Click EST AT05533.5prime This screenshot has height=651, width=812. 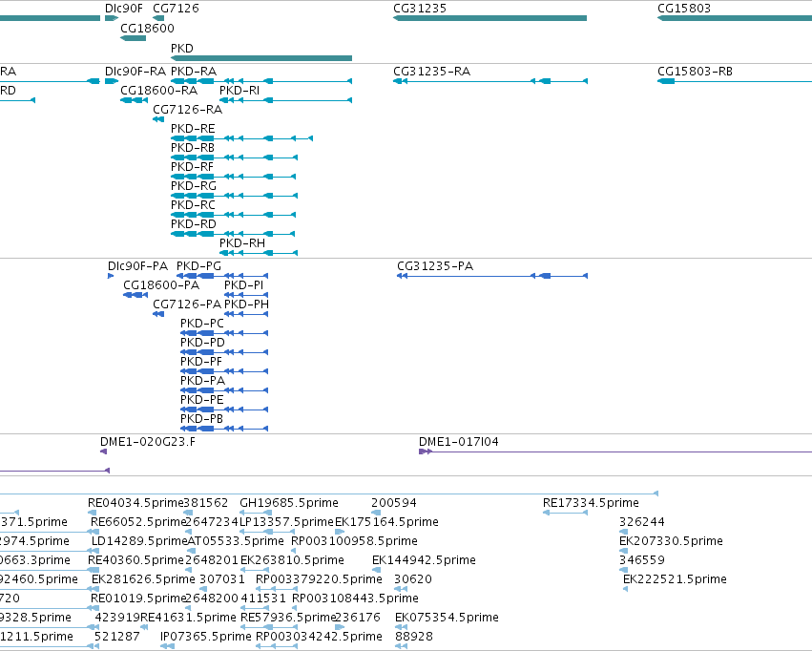point(236,541)
